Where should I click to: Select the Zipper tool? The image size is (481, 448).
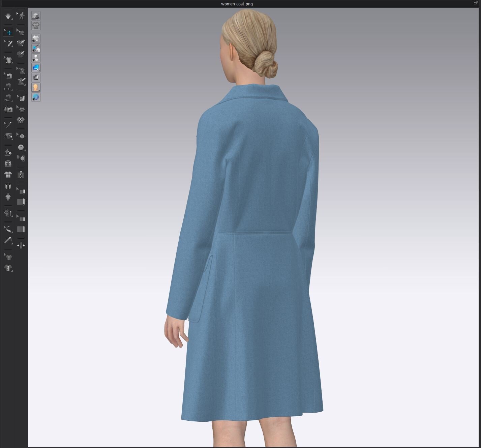pyautogui.click(x=21, y=175)
